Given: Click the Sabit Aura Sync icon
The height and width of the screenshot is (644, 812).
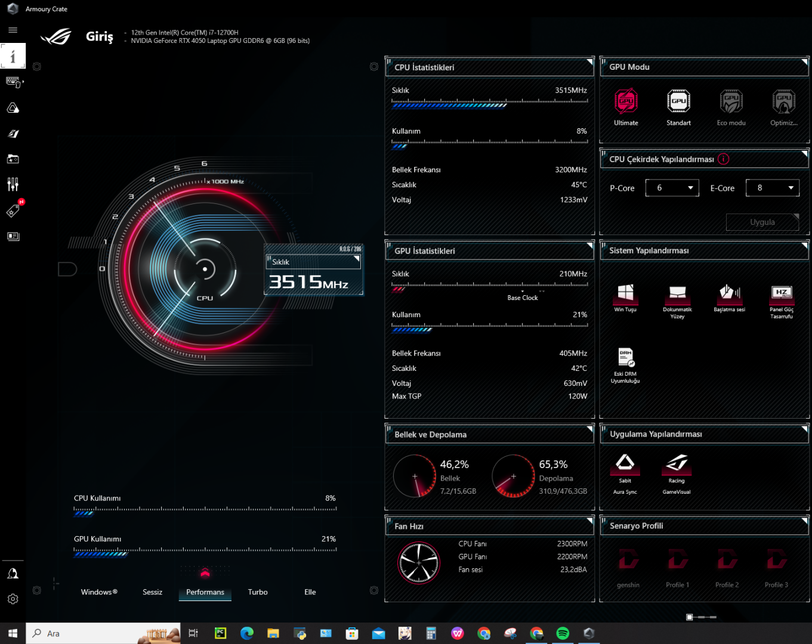Looking at the screenshot, I should pyautogui.click(x=625, y=463).
